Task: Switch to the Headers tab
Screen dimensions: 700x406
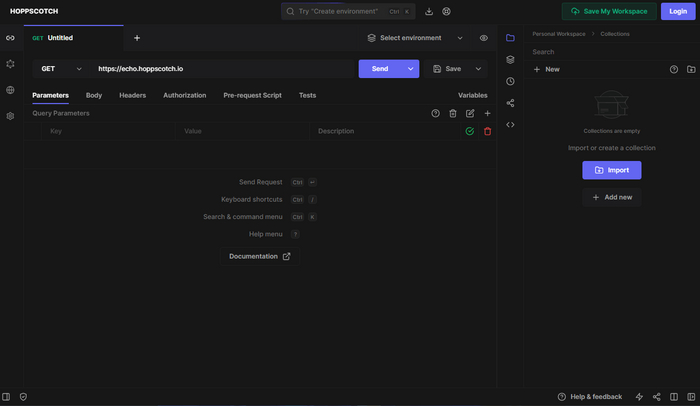Action: [x=132, y=95]
